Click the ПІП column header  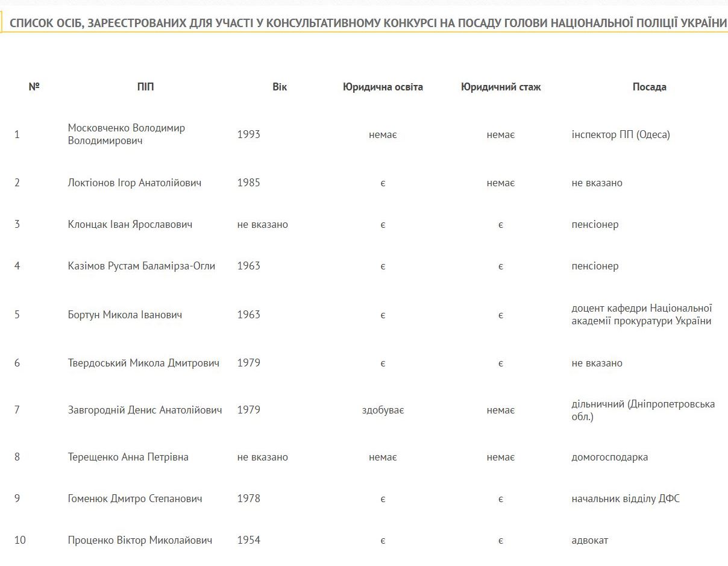(145, 87)
